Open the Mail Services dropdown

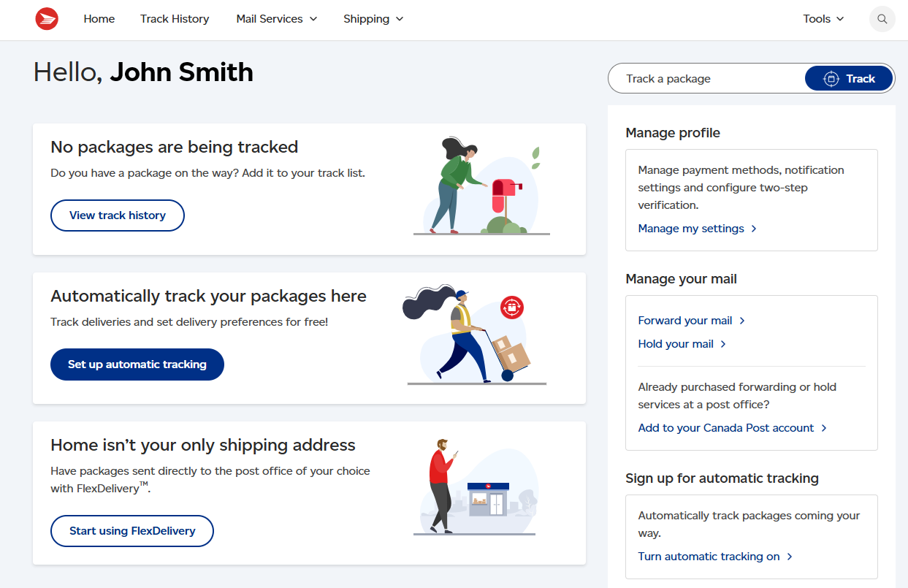[x=276, y=19]
